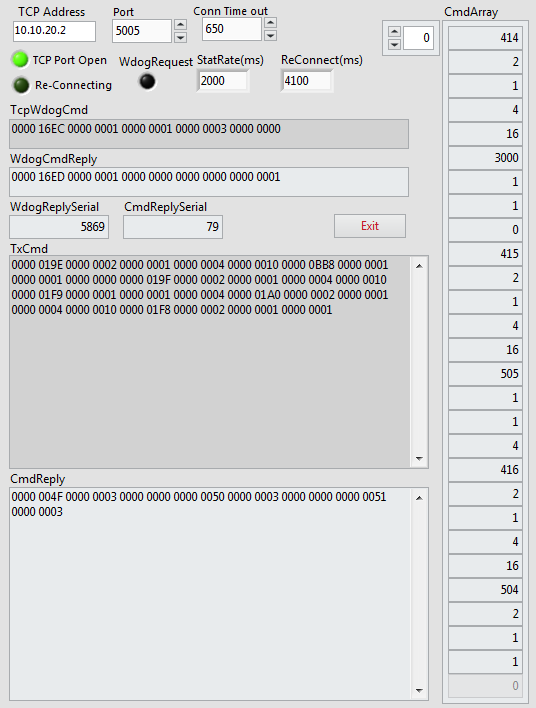Image resolution: width=536 pixels, height=708 pixels.
Task: Select CmdArray element with value 504
Action: tap(485, 590)
